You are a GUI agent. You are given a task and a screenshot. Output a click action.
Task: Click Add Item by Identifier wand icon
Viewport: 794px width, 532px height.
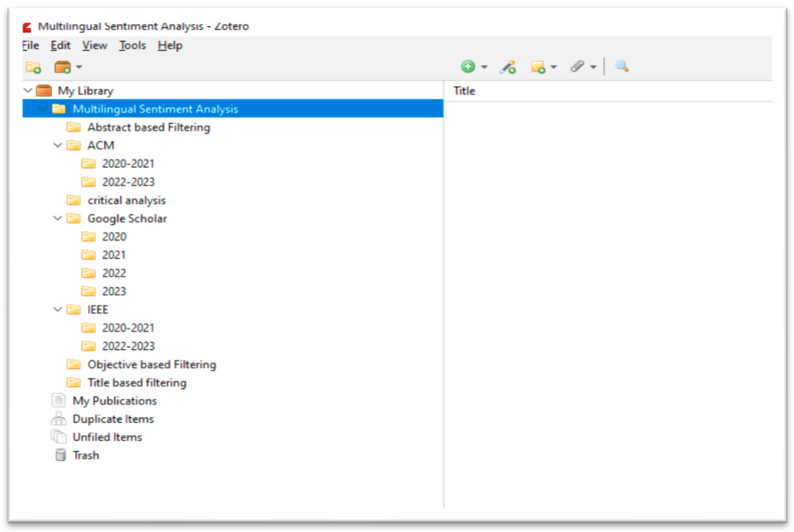[x=508, y=67]
